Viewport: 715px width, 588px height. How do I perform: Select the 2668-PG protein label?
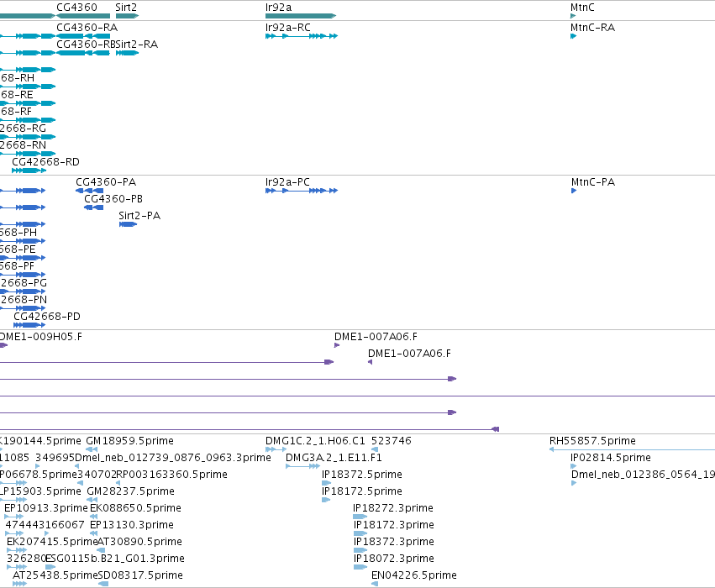[x=24, y=284]
